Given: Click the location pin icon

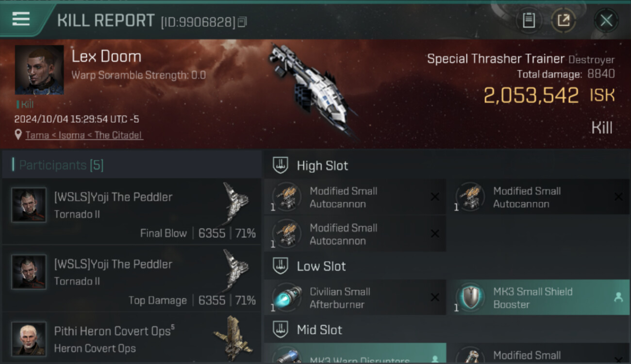Looking at the screenshot, I should 18,135.
